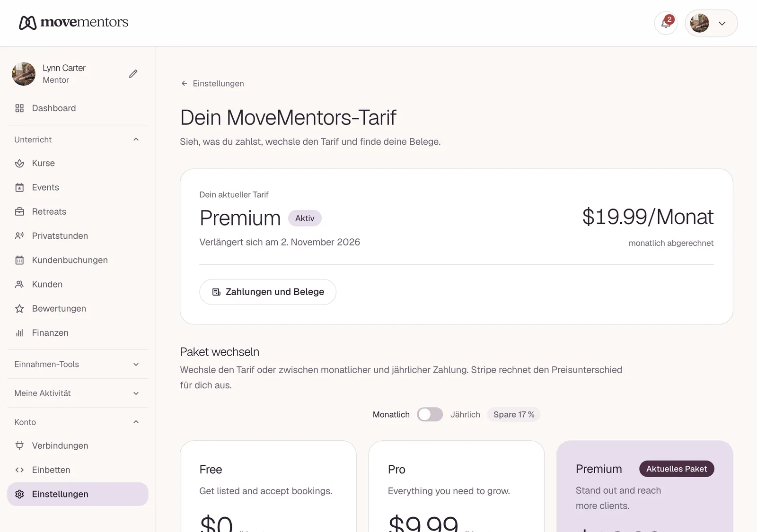Screen dimensions: 757x532
Task: Click the Spare 17 % badge
Action: click(x=514, y=415)
